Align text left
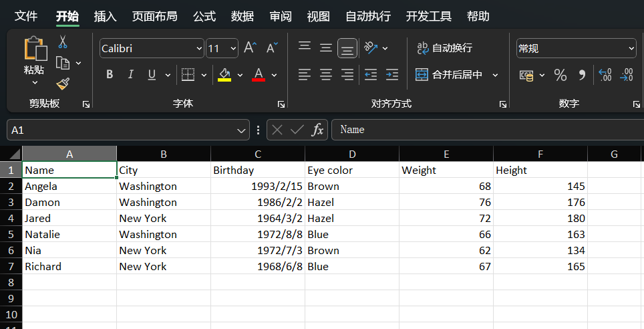This screenshot has height=329, width=644. tap(305, 74)
